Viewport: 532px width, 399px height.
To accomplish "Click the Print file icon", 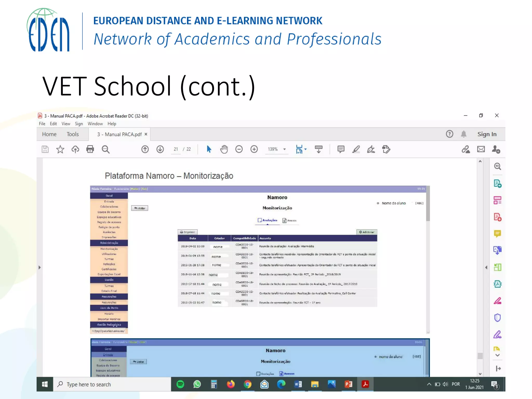I will click(90, 149).
